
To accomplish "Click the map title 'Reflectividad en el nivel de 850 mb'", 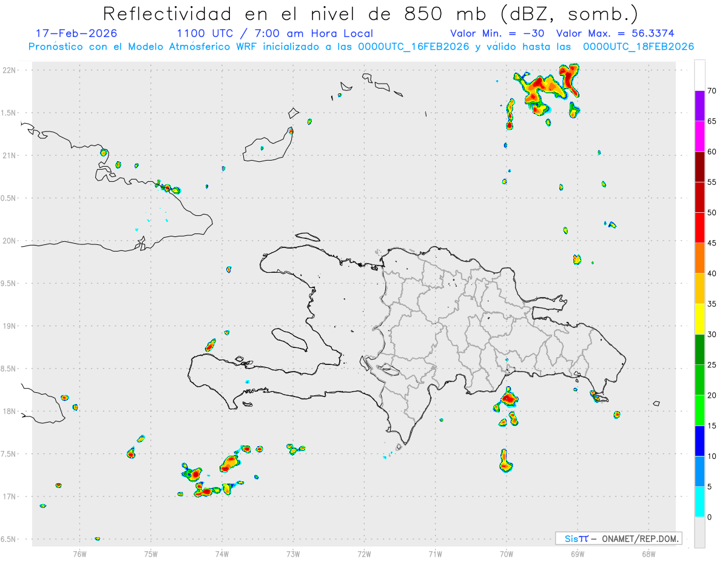I will point(294,13).
